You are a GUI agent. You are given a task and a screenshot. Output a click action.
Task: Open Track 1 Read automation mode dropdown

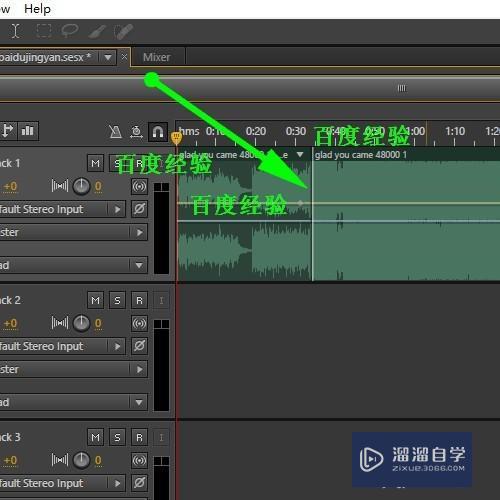(x=73, y=265)
